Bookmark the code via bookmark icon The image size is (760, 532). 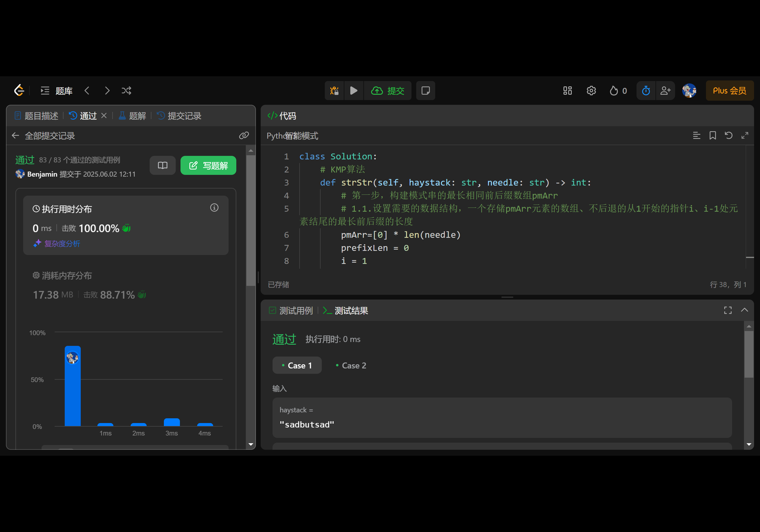(x=713, y=135)
